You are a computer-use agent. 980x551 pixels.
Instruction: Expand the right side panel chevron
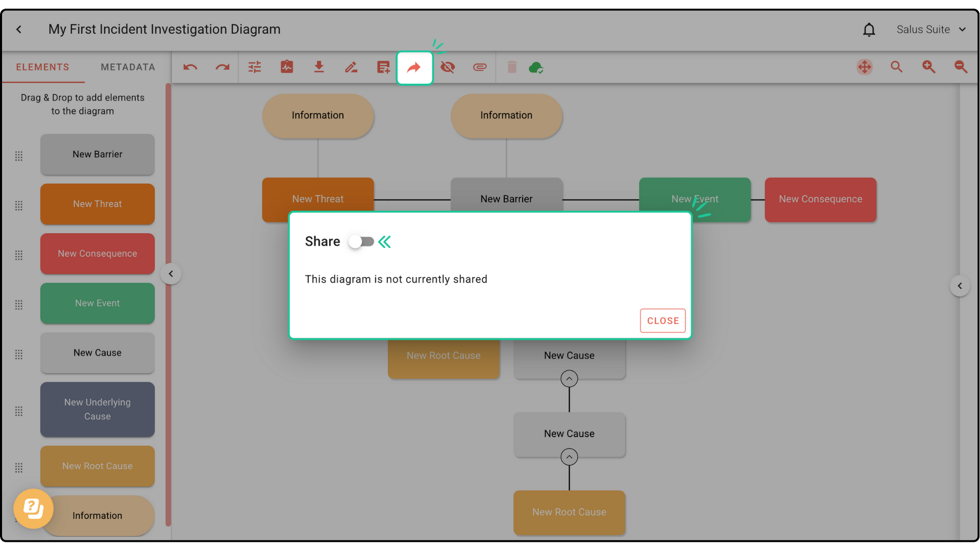[960, 286]
